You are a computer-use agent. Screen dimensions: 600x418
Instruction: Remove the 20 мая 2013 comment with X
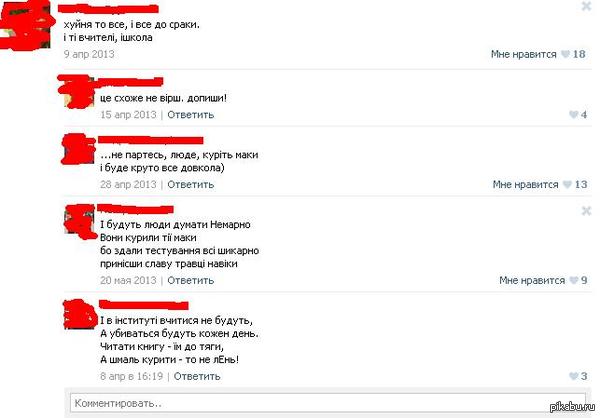[x=586, y=211]
